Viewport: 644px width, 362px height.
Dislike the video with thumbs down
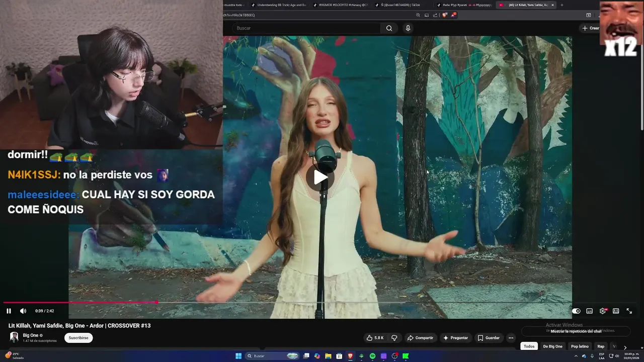pos(394,338)
